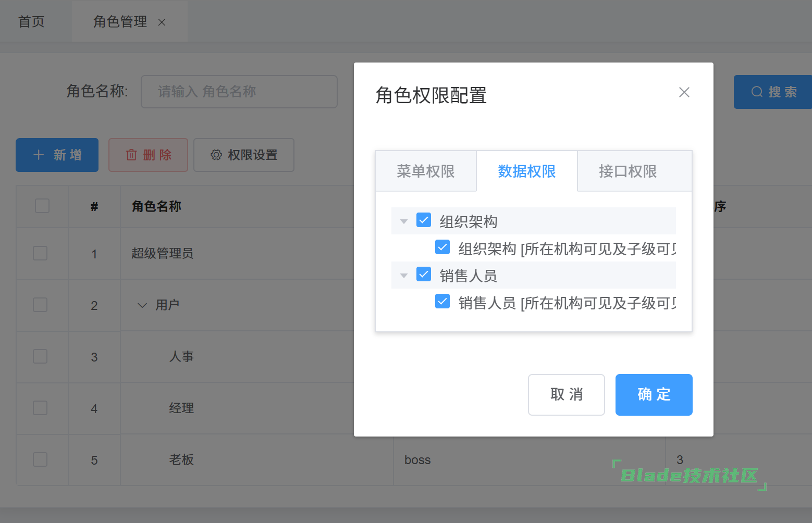
Task: Click the plus icon on the 新增 button
Action: click(39, 155)
